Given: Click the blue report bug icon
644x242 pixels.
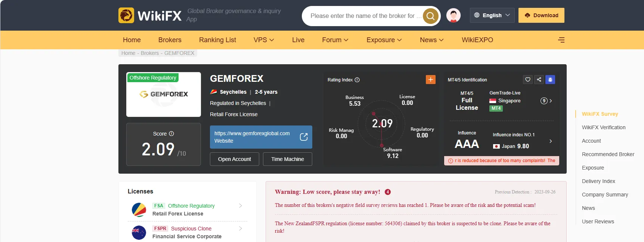Looking at the screenshot, I should tap(550, 80).
